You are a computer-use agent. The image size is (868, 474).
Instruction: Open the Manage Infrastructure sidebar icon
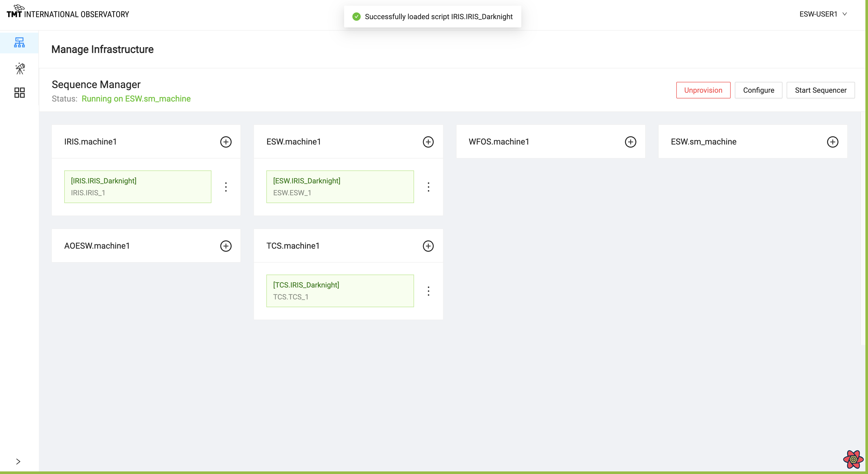19,43
